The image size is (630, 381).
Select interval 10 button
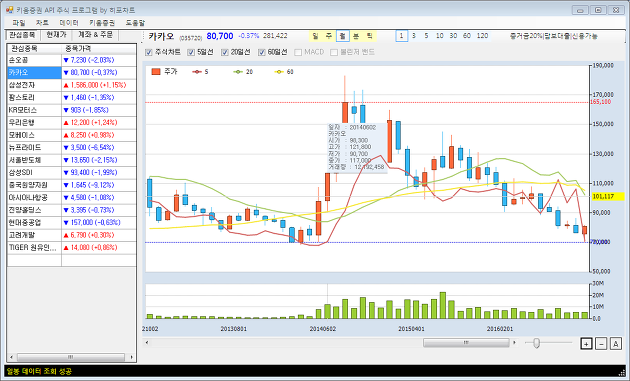(x=440, y=36)
